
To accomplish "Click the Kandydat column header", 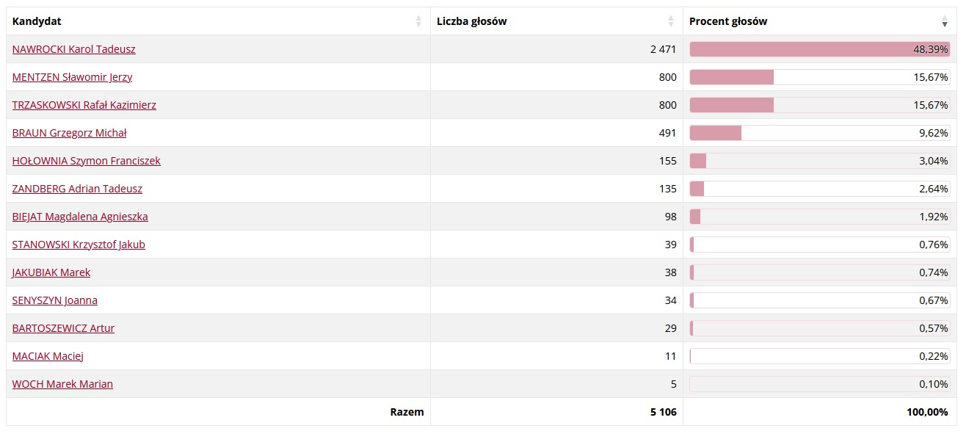I will tap(219, 21).
